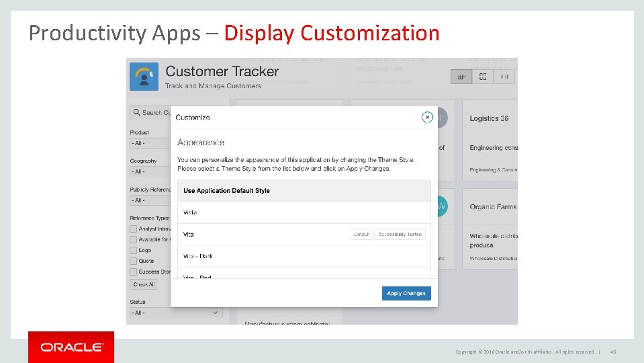This screenshot has width=644, height=363.
Task: Open the Publicly Referenceable dropdown
Action: click(x=150, y=200)
